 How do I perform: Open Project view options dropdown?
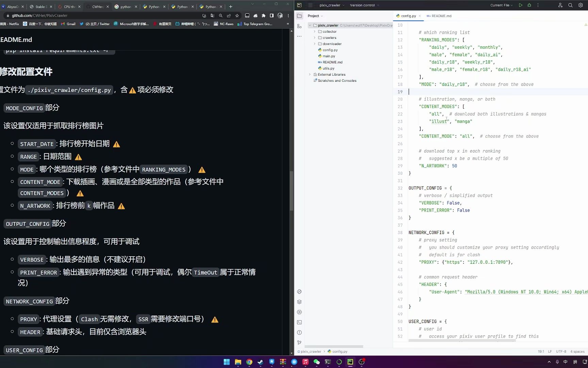tap(315, 16)
